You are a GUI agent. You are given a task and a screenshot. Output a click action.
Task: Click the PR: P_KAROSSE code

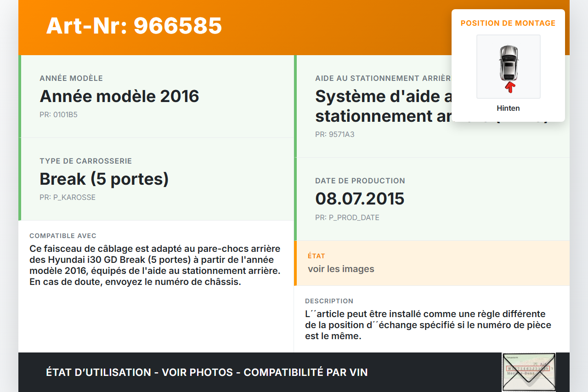click(68, 198)
